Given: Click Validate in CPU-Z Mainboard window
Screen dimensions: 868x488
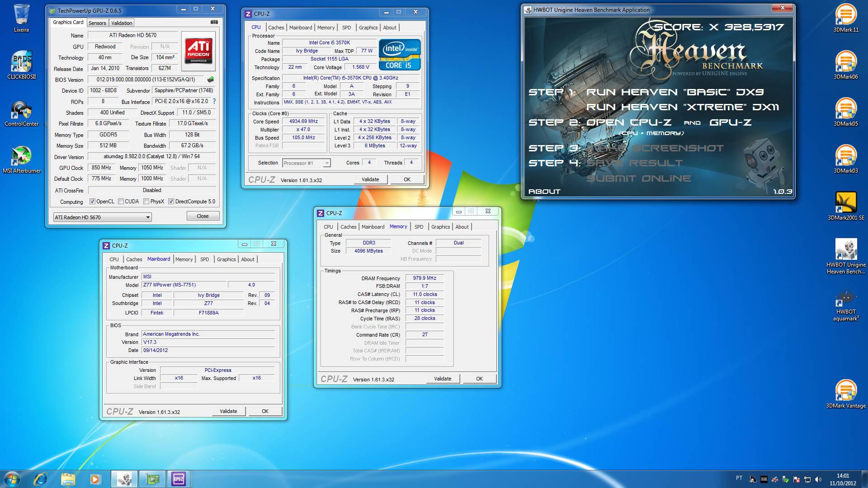Looking at the screenshot, I should click(x=228, y=411).
